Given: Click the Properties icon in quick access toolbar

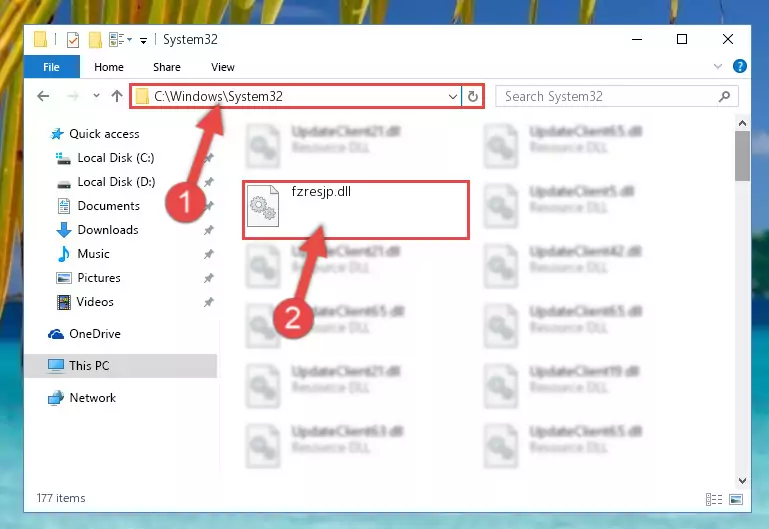Looking at the screenshot, I should (73, 40).
